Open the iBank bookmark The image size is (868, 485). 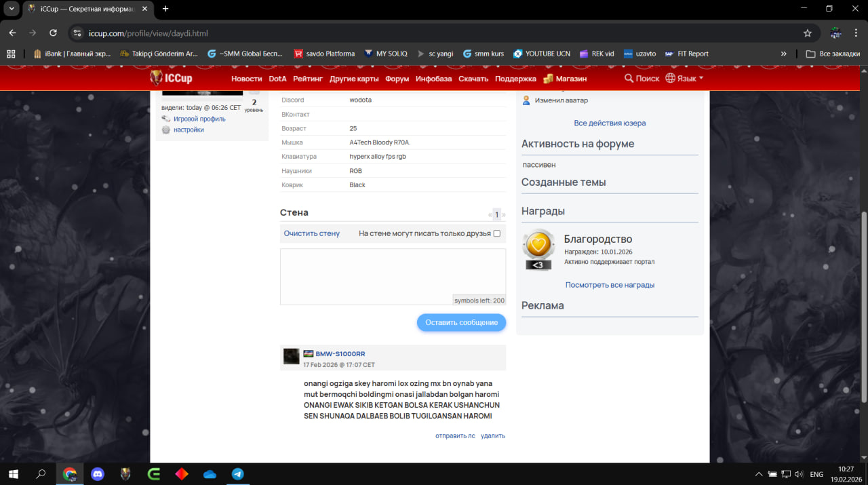(x=72, y=54)
